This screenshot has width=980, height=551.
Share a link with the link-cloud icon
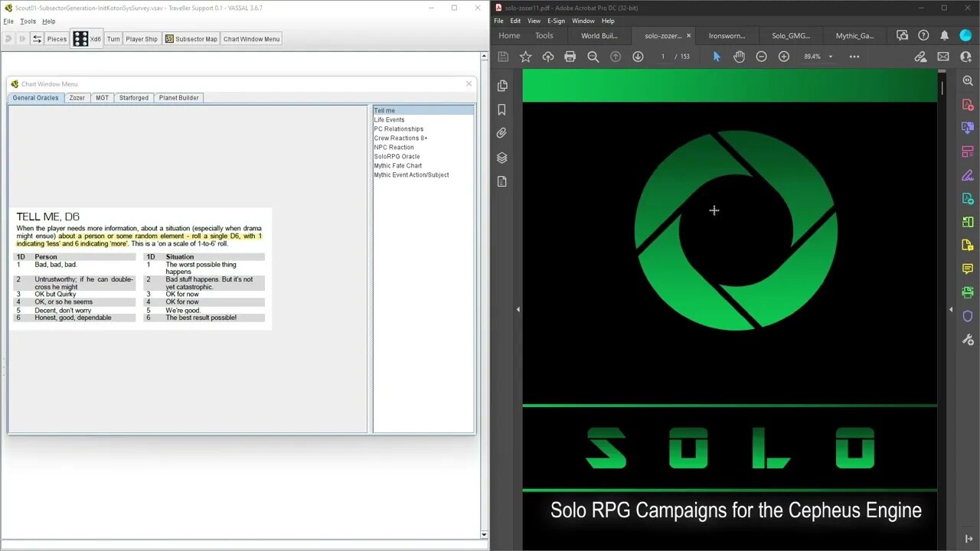(x=921, y=57)
